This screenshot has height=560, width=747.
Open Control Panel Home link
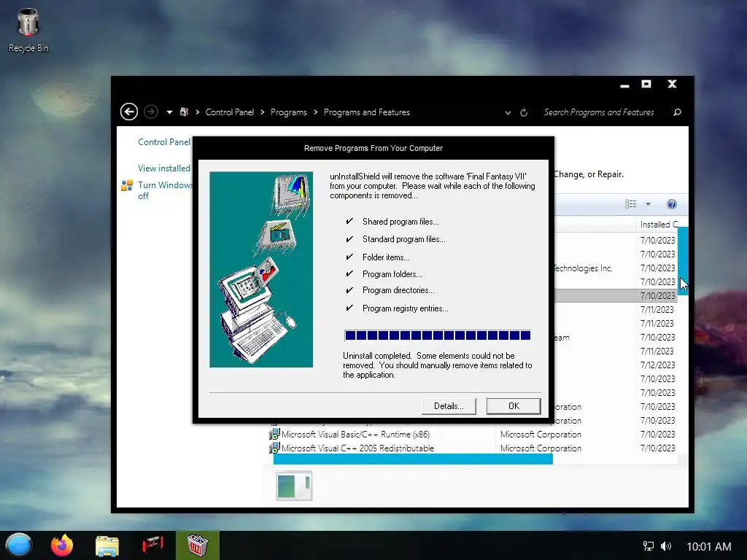pos(164,142)
